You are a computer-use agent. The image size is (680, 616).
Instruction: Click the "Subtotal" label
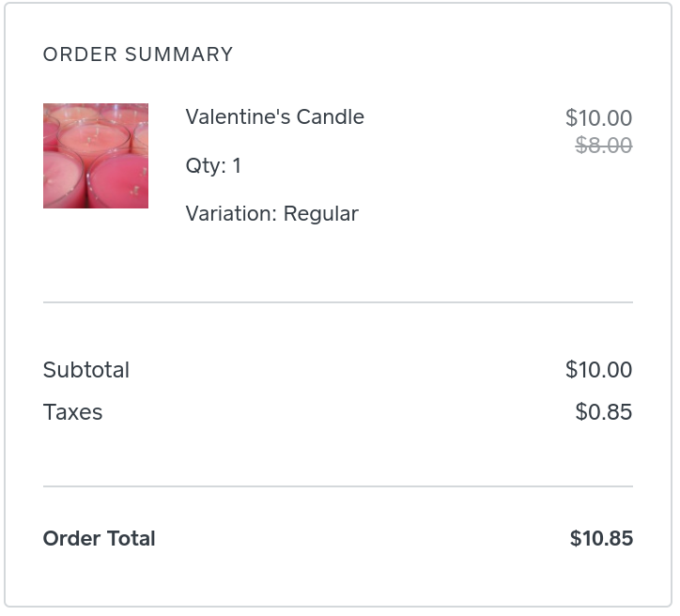tap(86, 370)
